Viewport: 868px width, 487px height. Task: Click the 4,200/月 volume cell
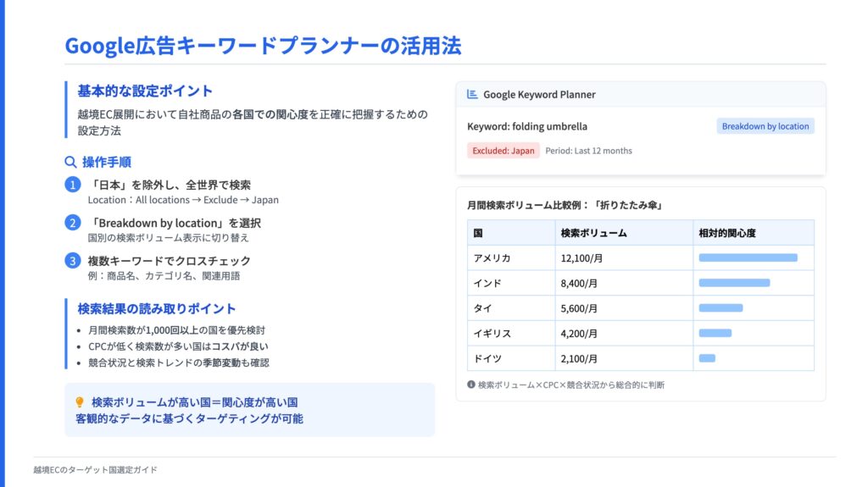[624, 333]
